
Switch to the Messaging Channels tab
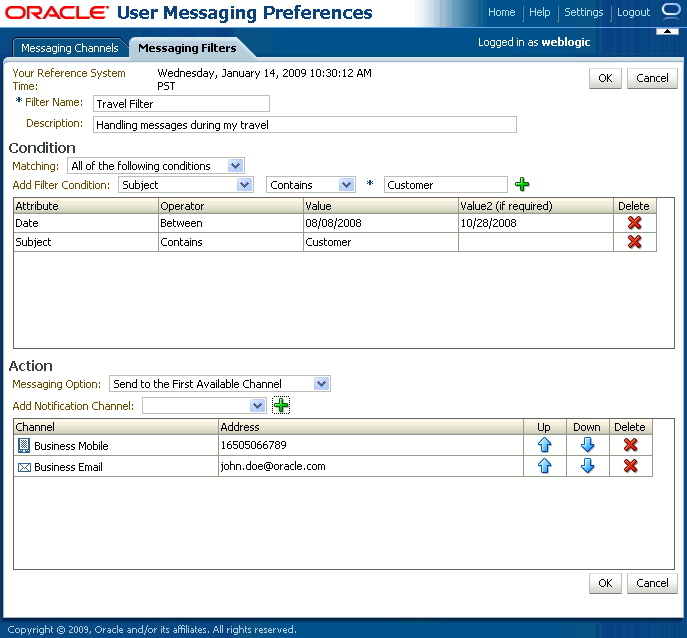coord(70,48)
